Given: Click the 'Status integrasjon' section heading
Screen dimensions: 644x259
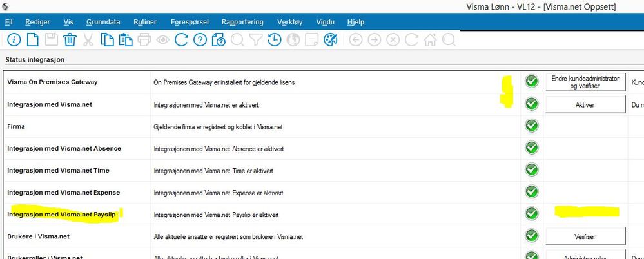Looking at the screenshot, I should click(35, 60).
